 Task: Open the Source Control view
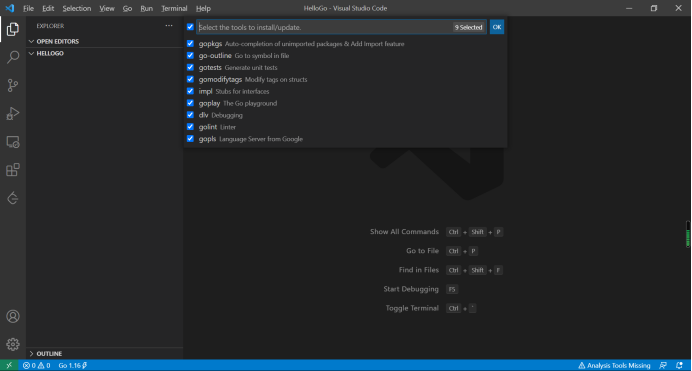13,85
